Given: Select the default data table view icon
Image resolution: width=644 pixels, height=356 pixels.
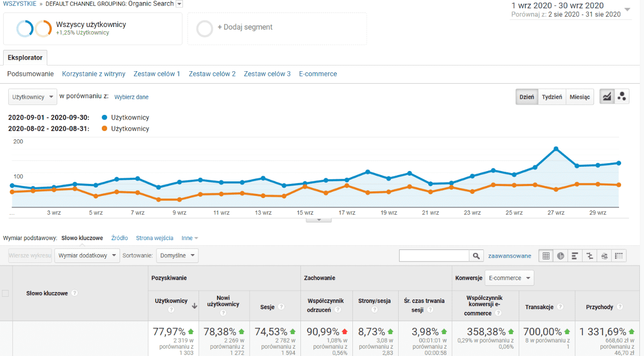Looking at the screenshot, I should coord(546,255).
